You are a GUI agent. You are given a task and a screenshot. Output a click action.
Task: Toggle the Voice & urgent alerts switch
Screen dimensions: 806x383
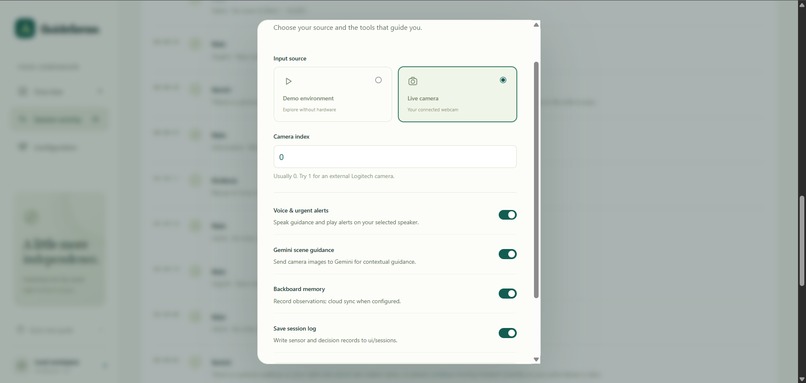(507, 215)
